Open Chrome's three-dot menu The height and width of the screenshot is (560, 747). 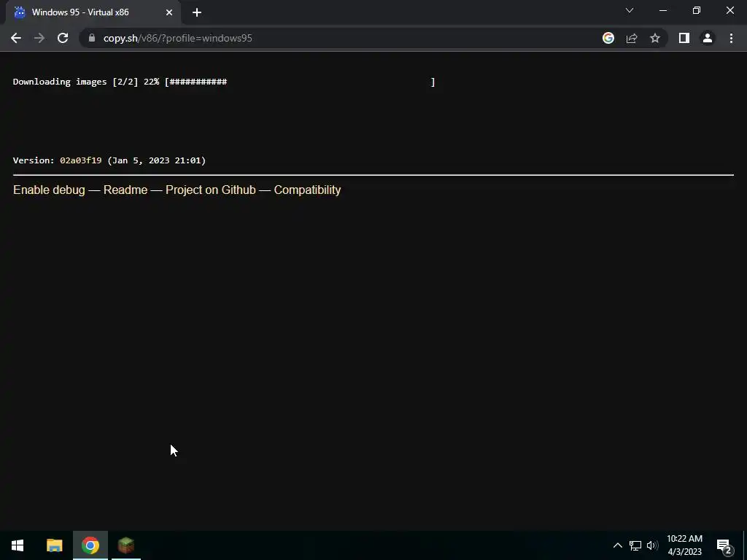pyautogui.click(x=731, y=38)
